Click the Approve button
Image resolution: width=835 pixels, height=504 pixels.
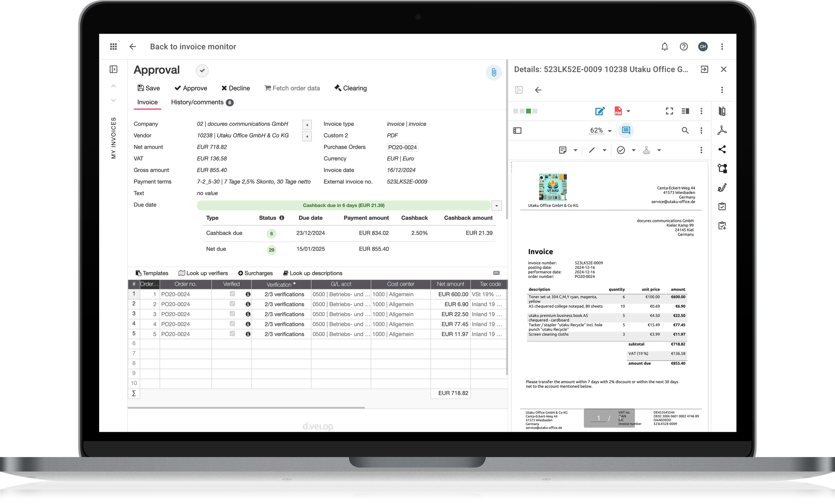191,88
